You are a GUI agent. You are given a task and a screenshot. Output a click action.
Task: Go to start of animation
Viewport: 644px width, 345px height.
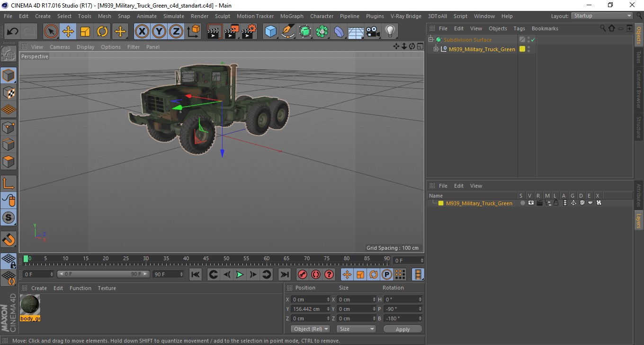195,274
